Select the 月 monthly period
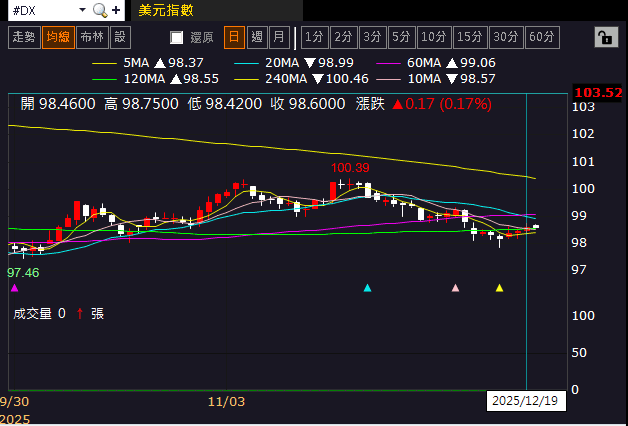The image size is (628, 426). click(x=279, y=37)
